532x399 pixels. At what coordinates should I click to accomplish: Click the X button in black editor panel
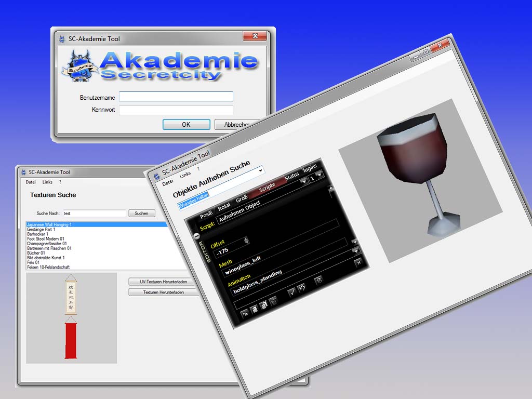tap(358, 262)
